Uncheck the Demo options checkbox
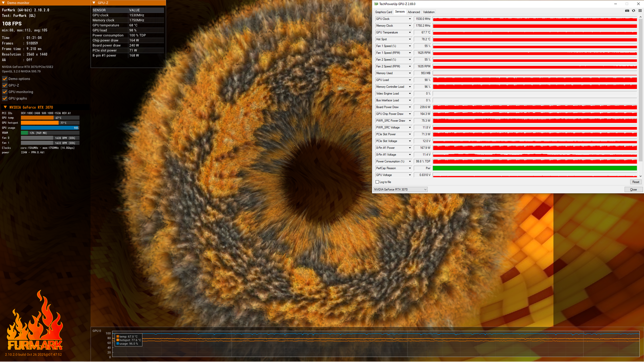 tap(5, 79)
